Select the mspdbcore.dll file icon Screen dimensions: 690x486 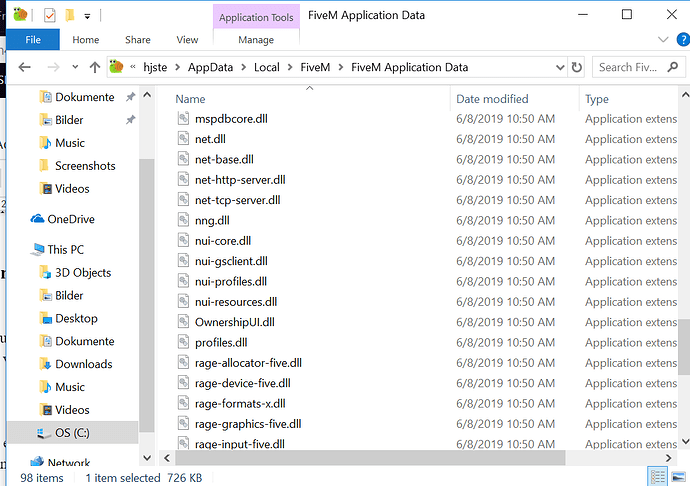183,118
